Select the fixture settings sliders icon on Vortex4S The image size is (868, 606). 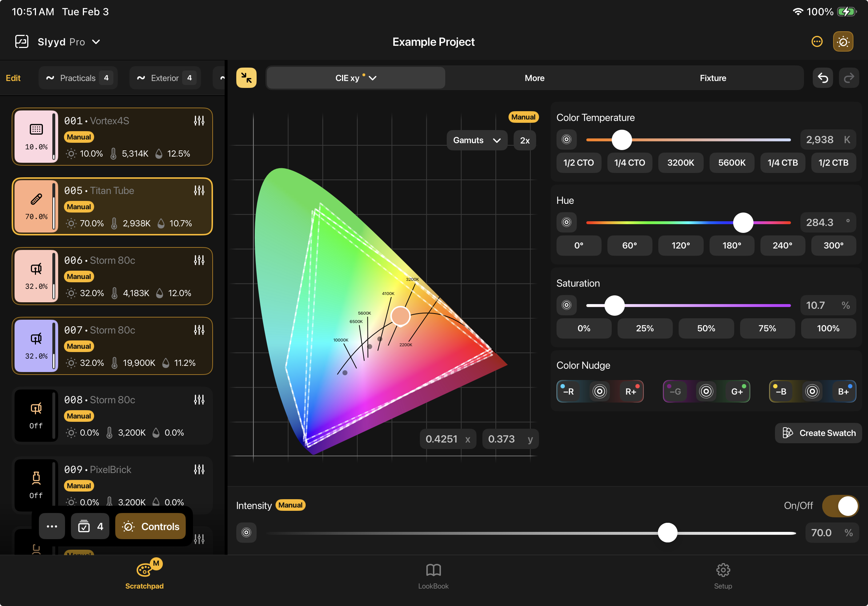tap(199, 121)
